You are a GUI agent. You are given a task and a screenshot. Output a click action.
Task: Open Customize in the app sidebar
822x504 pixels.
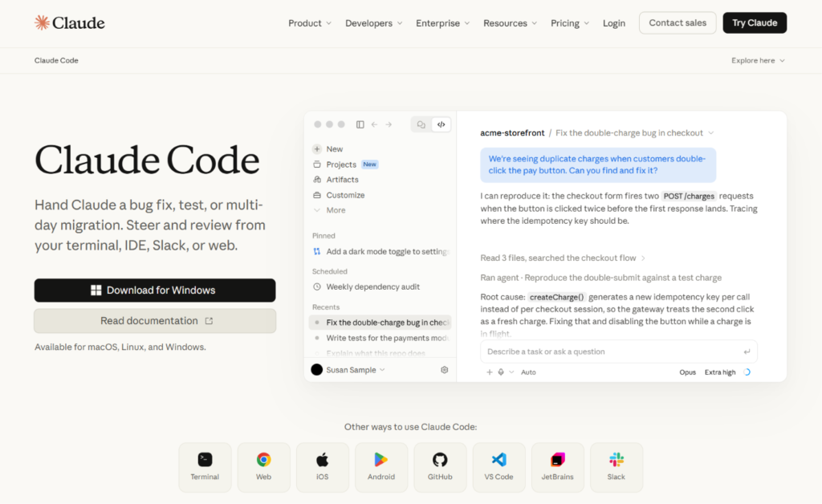coord(339,195)
